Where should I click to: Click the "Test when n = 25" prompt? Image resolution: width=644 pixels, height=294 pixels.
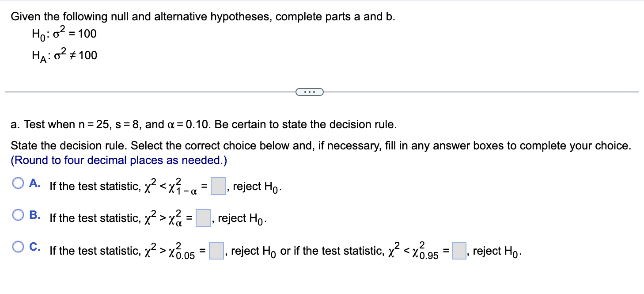tap(204, 125)
